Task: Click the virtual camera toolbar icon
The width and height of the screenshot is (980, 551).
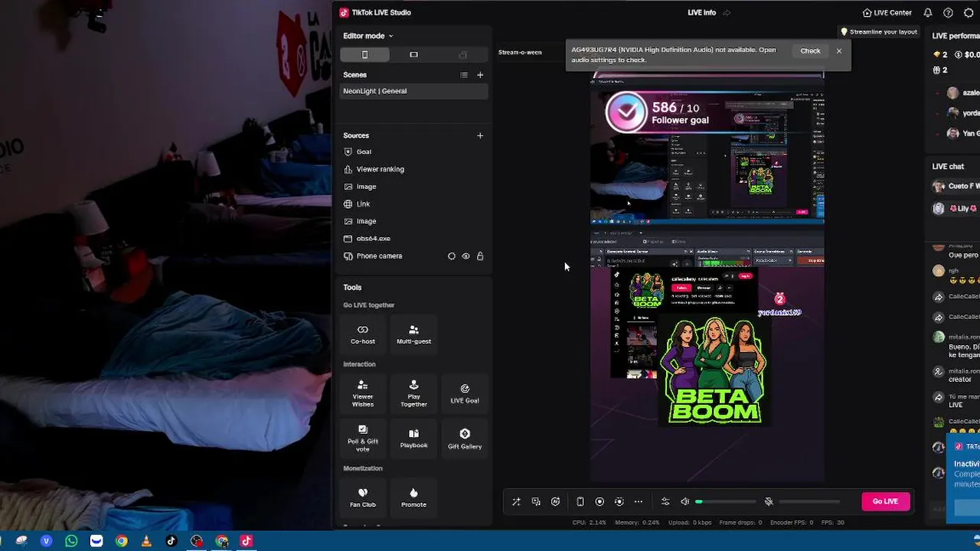Action: click(619, 502)
